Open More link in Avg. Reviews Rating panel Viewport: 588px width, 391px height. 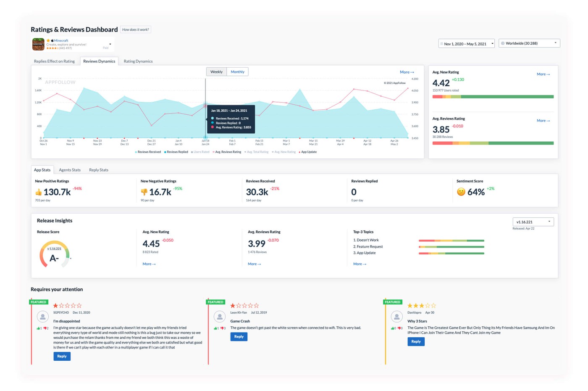click(x=543, y=121)
